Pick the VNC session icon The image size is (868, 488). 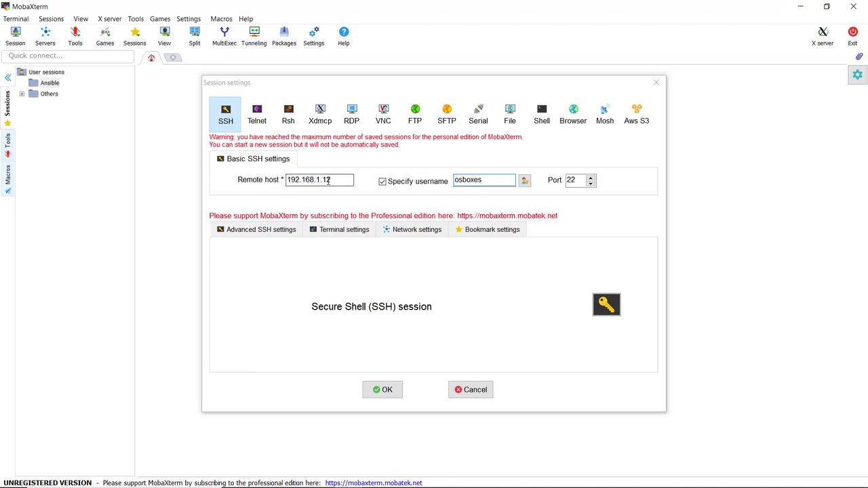click(383, 114)
